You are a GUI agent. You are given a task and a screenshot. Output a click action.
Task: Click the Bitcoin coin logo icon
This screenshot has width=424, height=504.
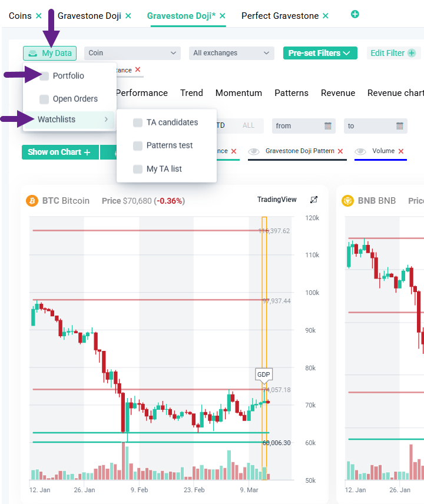32,201
